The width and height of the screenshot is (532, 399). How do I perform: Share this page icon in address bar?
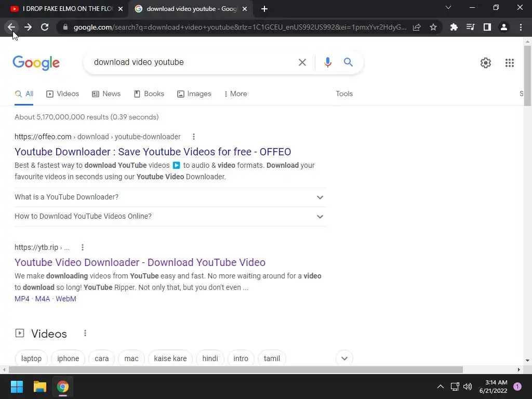[x=417, y=27]
